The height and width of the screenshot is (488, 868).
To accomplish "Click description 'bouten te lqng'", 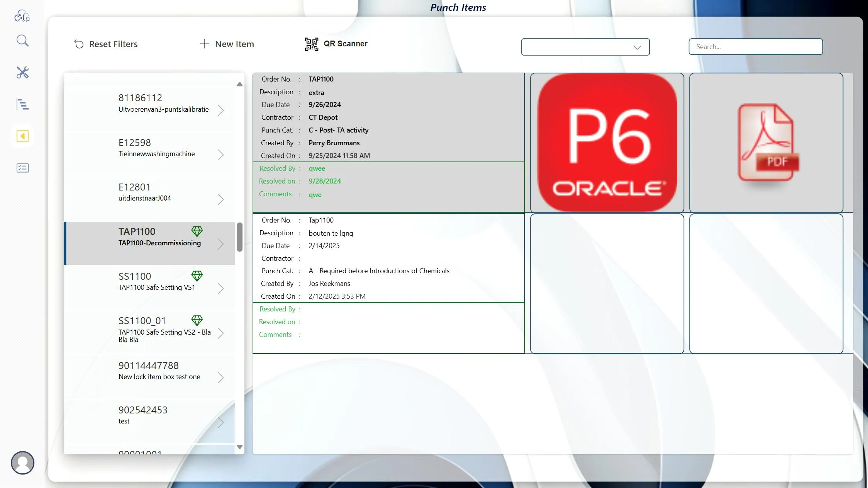I will (331, 233).
